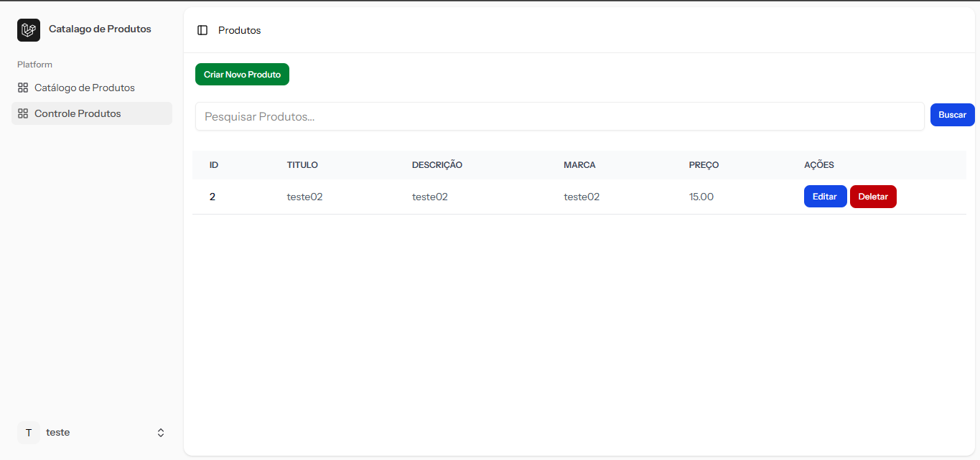Open the teste user account name
980x460 pixels.
(x=58, y=433)
